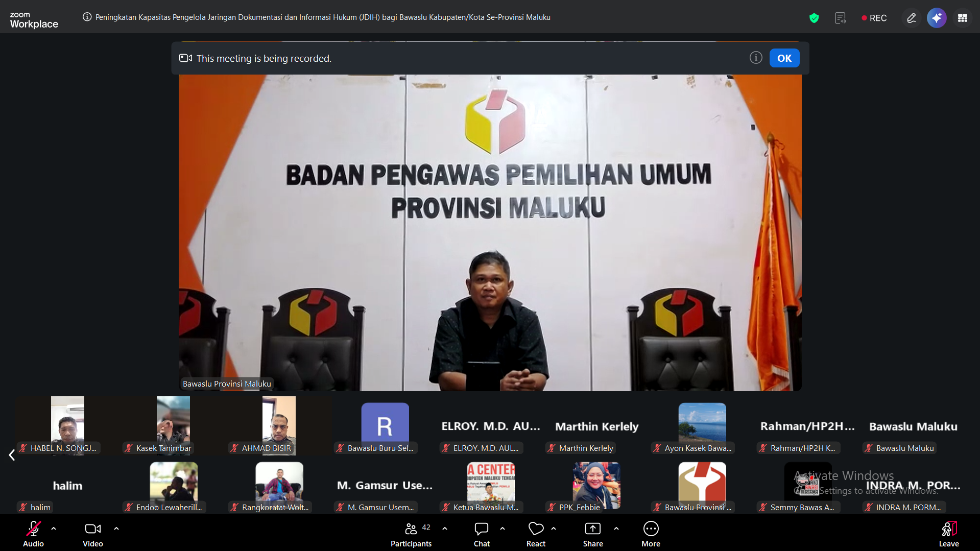Image resolution: width=980 pixels, height=551 pixels.
Task: Click muted mic icon on Kasek Tanimbar tile
Action: 129,448
